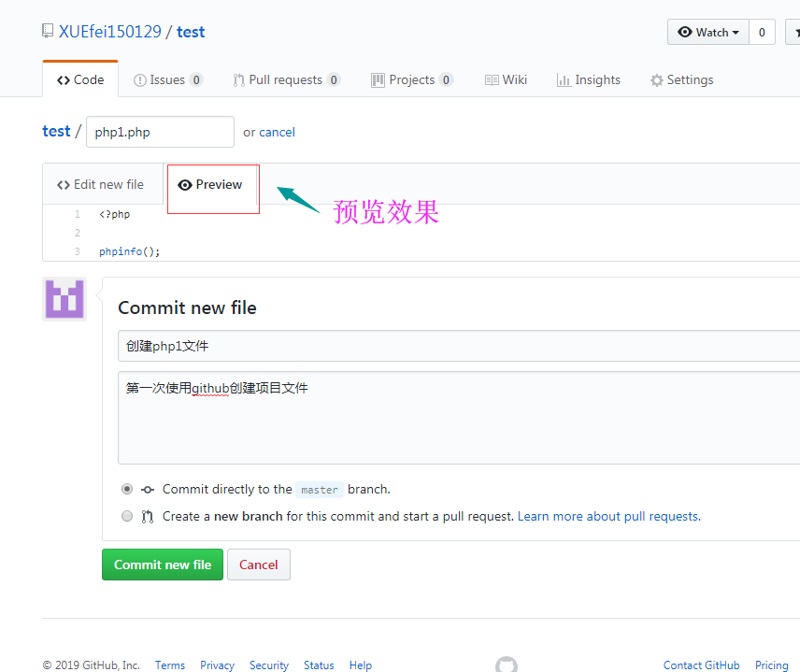Screen dimensions: 800x672
Task: Click the Projects count badge 0
Action: [x=446, y=80]
